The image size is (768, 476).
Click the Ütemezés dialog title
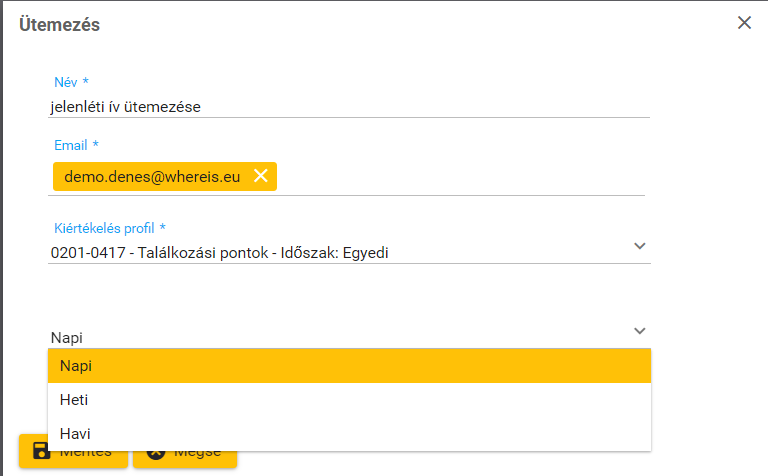pos(60,25)
